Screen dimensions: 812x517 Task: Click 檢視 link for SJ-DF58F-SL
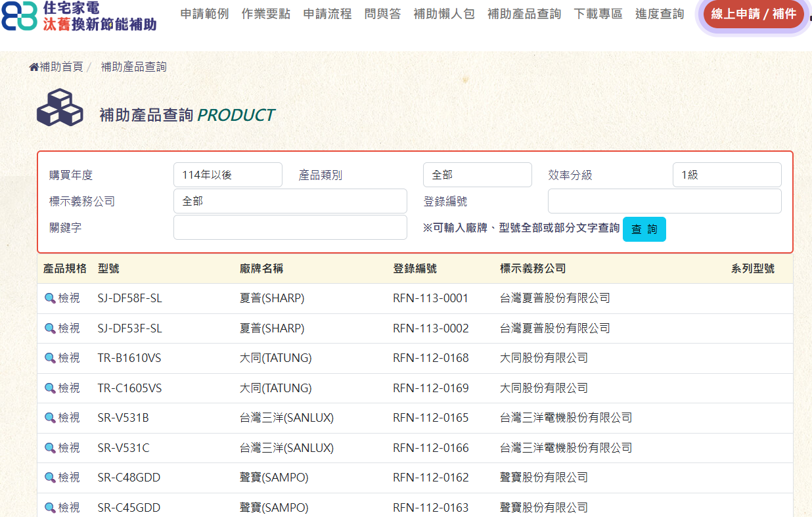69,298
